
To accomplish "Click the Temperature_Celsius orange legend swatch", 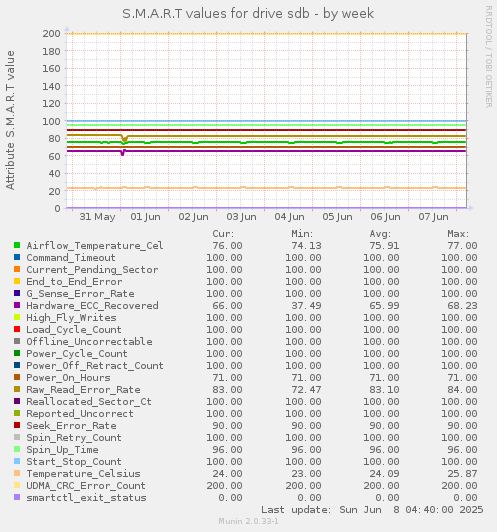I will click(x=17, y=473).
